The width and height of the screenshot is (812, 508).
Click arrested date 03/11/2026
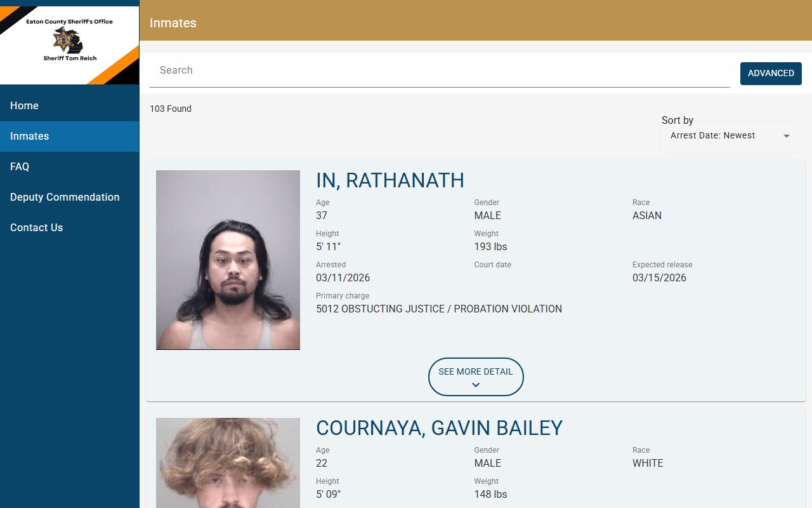[x=343, y=278]
